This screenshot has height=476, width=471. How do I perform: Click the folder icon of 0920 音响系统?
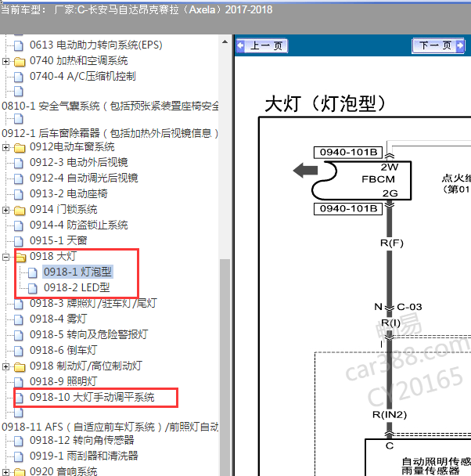pos(20,472)
